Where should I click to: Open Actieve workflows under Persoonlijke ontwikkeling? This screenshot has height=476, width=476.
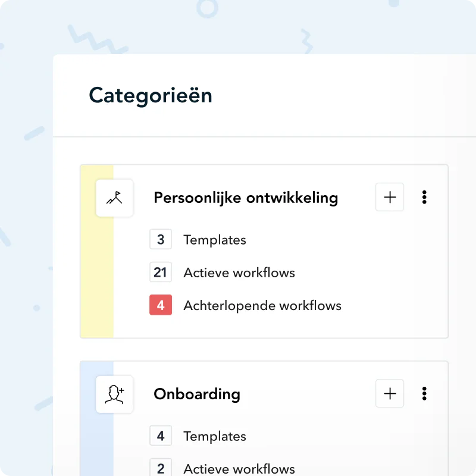tap(239, 273)
